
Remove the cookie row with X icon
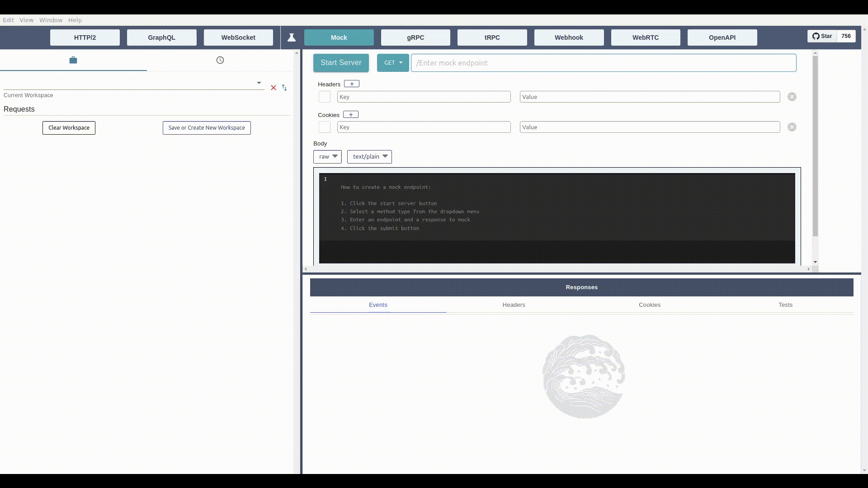[792, 127]
